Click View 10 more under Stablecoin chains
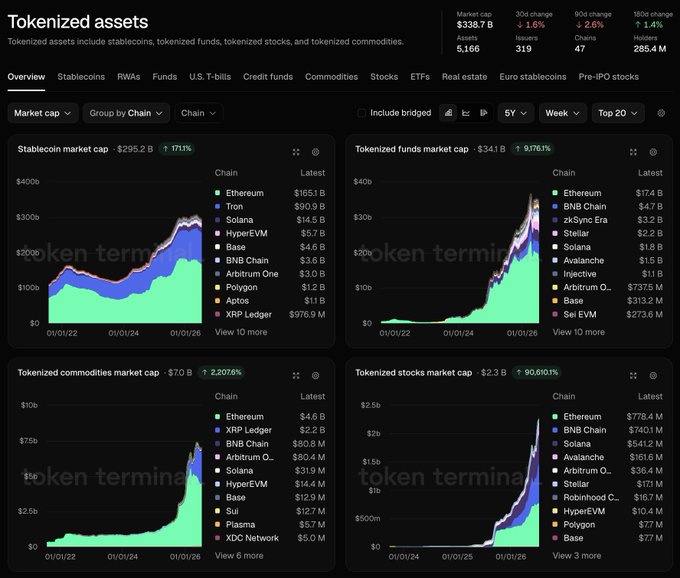The height and width of the screenshot is (578, 680). click(241, 332)
